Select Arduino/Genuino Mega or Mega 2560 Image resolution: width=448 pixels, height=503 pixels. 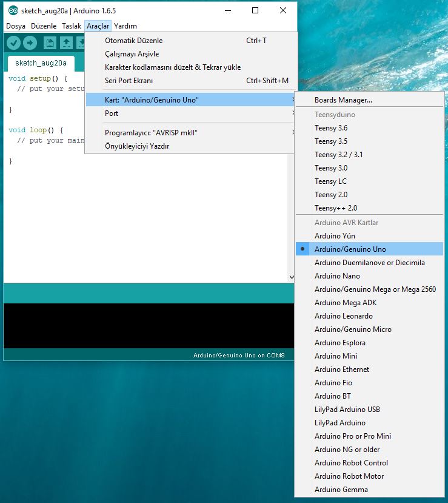(x=369, y=289)
